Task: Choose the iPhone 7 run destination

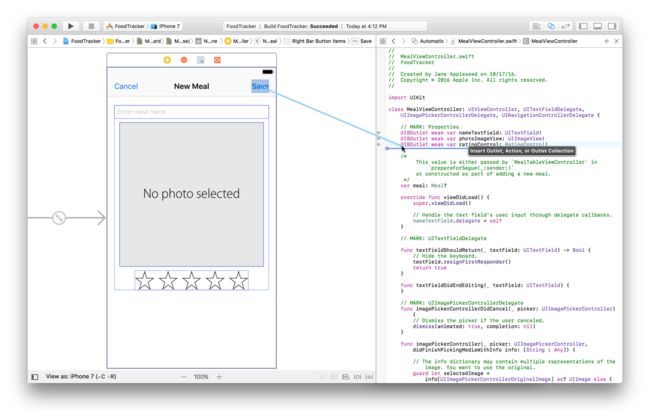Action: (x=165, y=26)
